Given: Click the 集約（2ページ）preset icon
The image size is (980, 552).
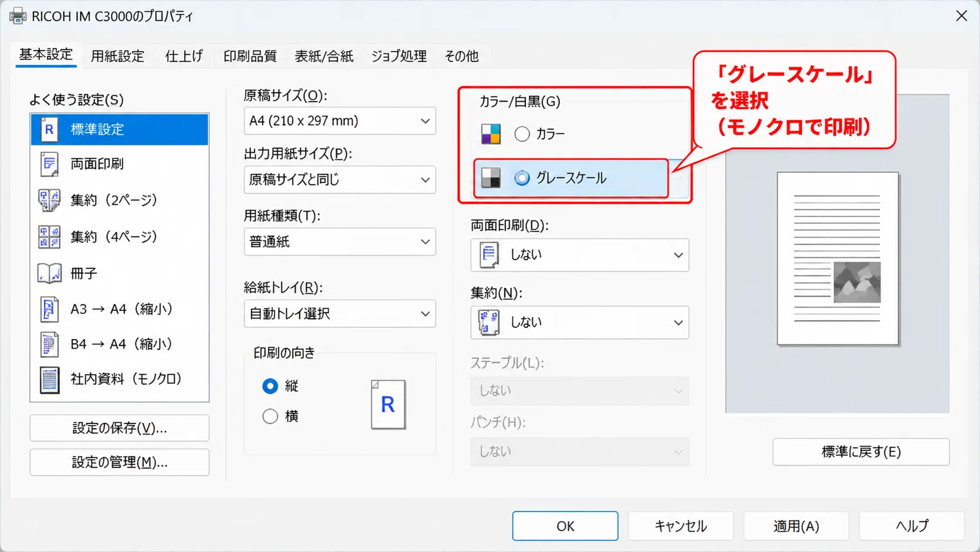Looking at the screenshot, I should (49, 200).
